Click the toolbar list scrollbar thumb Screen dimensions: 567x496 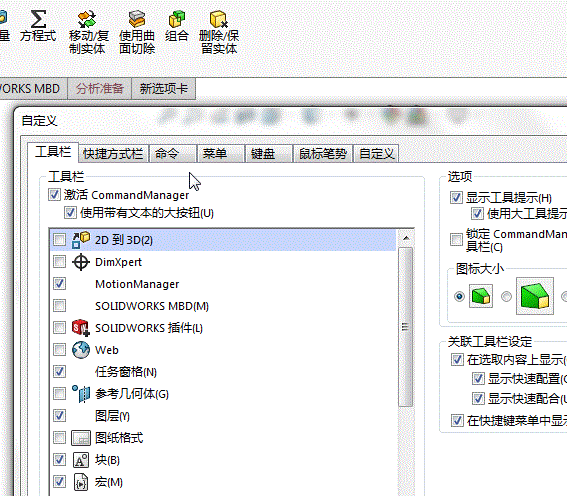[406, 327]
